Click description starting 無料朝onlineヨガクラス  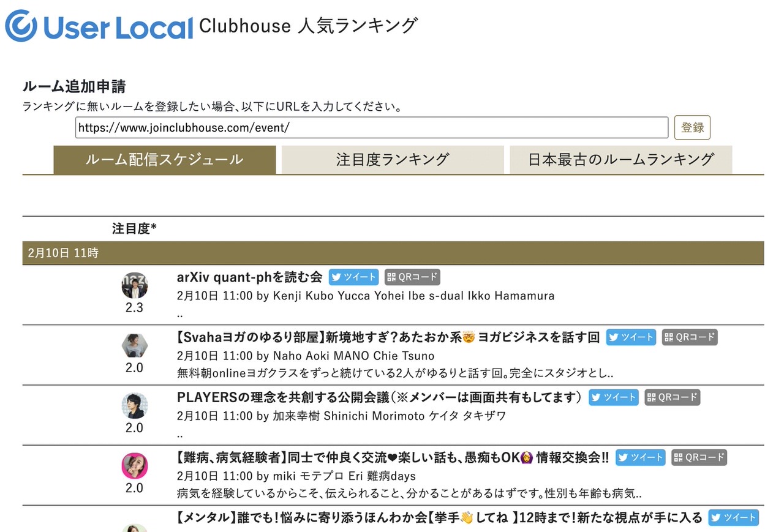pos(395,372)
